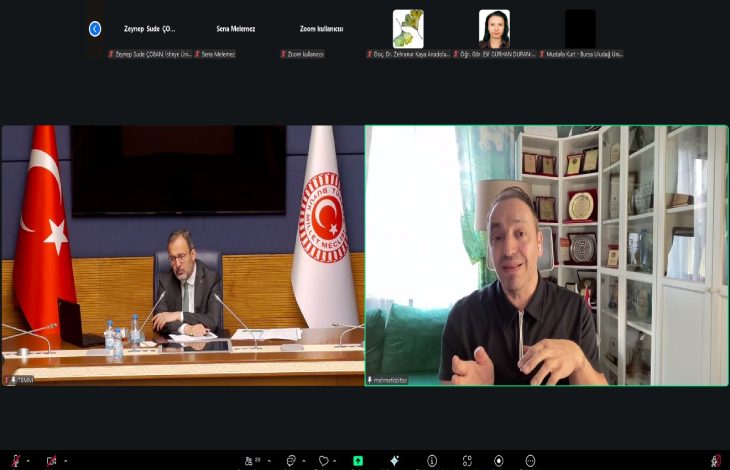Select the woman portrait avatar tile

[494, 29]
